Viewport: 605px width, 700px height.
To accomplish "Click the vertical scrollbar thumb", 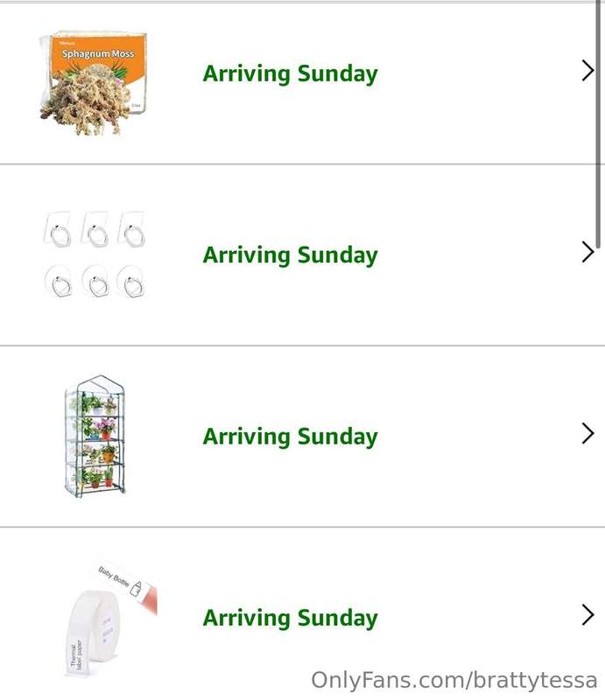I will click(x=598, y=124).
